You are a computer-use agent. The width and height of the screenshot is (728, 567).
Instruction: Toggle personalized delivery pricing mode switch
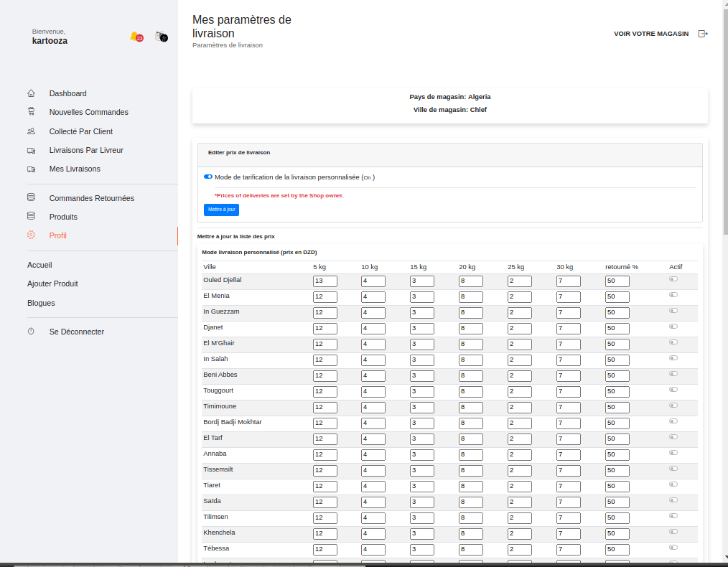208,177
